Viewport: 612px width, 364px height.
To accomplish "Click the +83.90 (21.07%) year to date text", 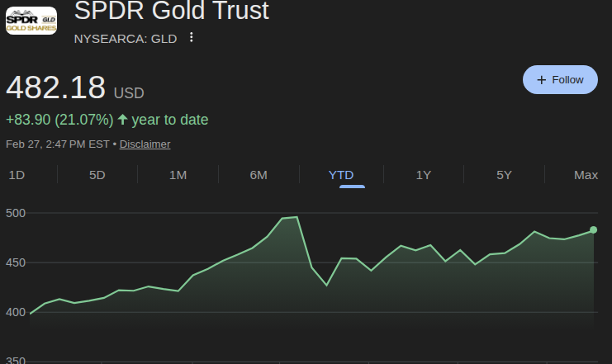I will click(107, 120).
